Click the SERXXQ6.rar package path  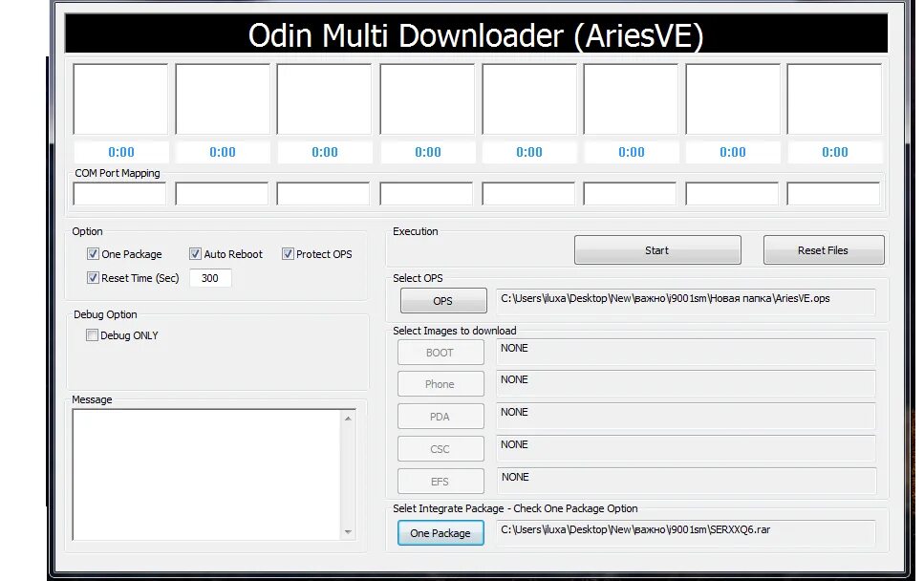point(686,532)
